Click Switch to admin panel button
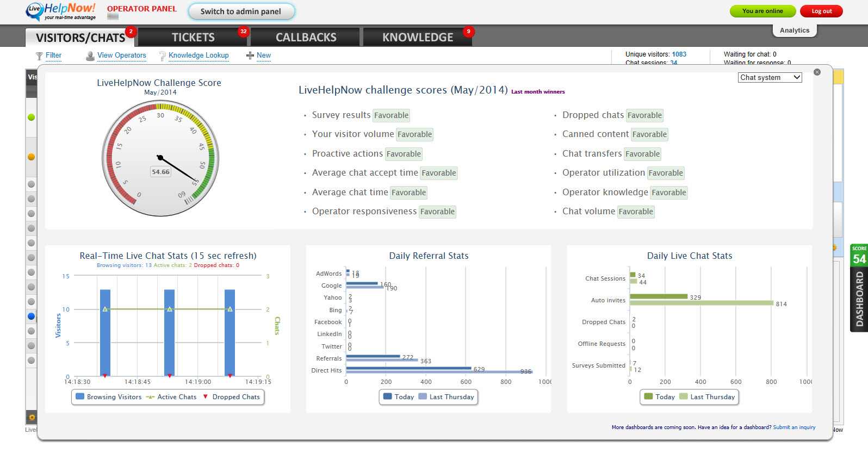Image resolution: width=868 pixels, height=453 pixels. tap(241, 11)
